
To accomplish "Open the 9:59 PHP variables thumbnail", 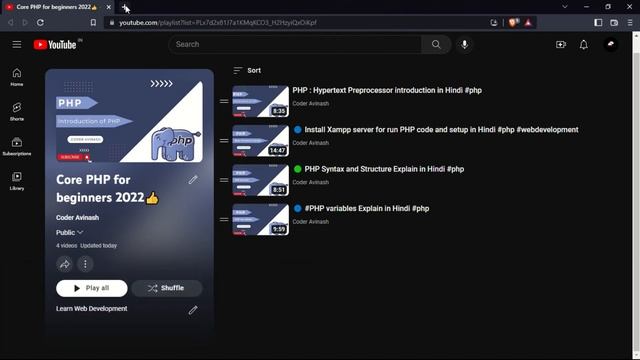I will click(260, 220).
